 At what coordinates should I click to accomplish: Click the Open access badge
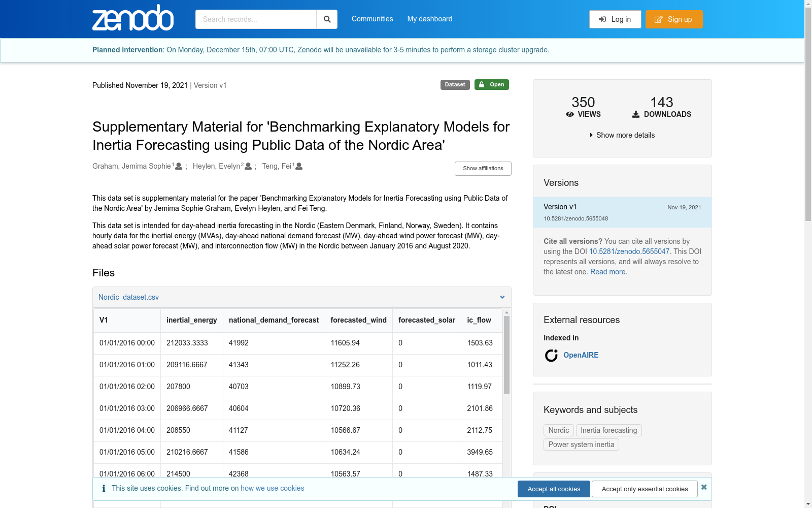pos(492,85)
